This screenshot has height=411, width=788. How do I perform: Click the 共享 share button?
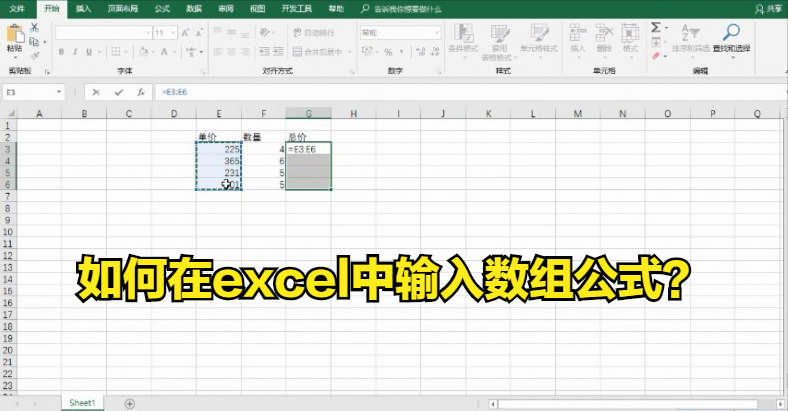pos(769,9)
